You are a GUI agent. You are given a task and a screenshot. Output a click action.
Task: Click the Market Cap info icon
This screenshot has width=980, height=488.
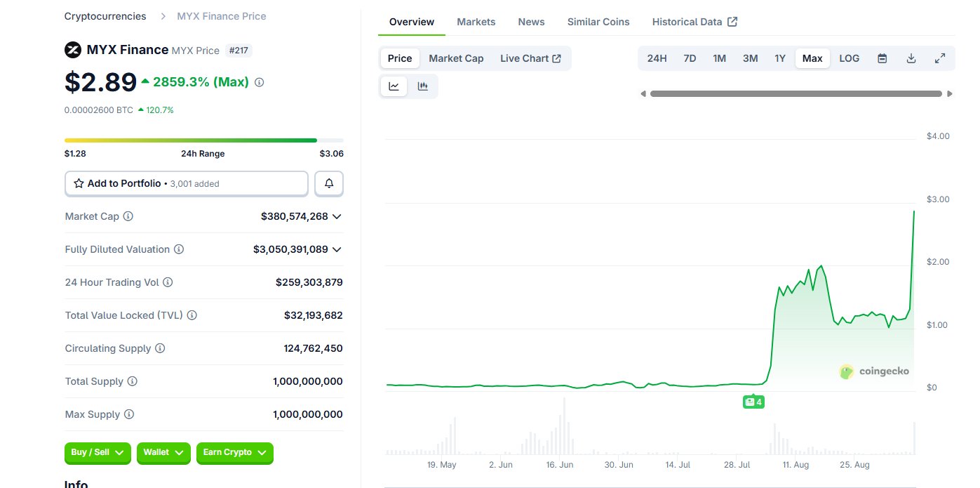click(x=128, y=216)
